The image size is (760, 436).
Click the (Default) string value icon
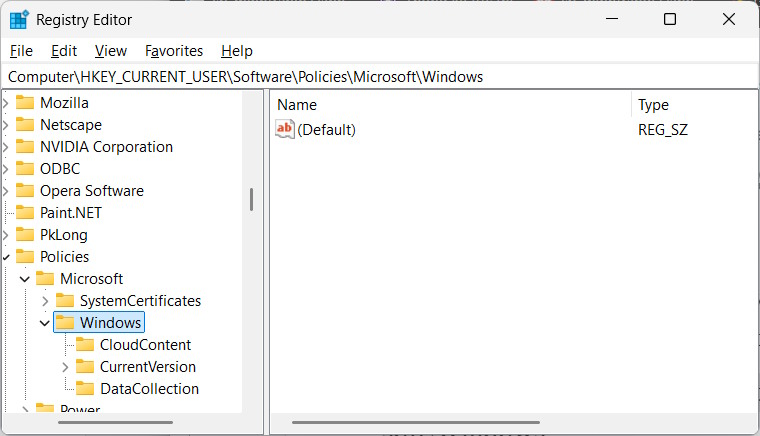[x=285, y=129]
